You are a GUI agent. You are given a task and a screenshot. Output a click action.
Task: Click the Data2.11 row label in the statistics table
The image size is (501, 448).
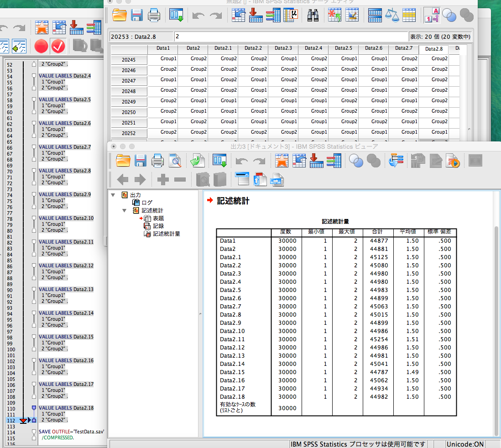coord(232,339)
